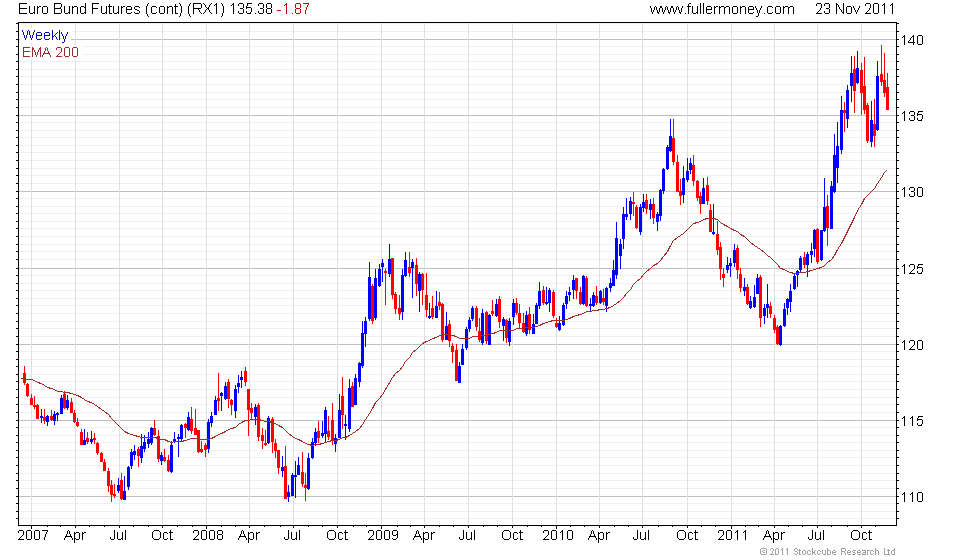Click the Stockcube Research Ltd copyright notice
Image resolution: width=980 pixels, height=560 pixels.
828,552
